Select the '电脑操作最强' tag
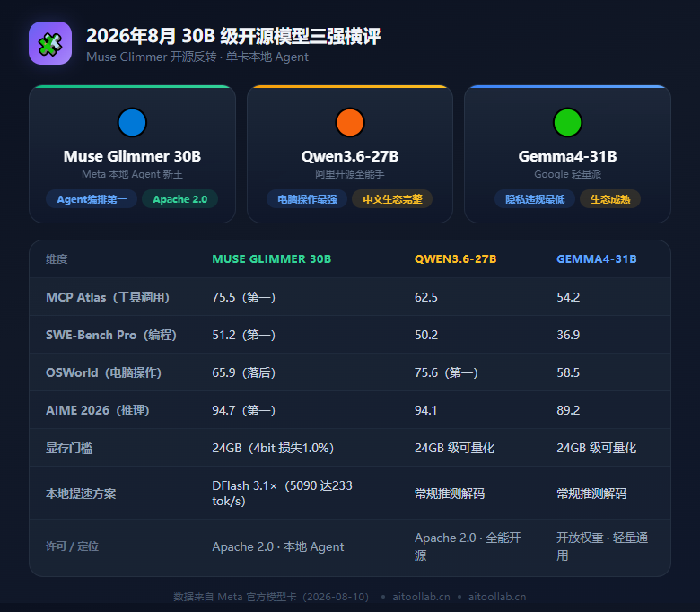 307,199
